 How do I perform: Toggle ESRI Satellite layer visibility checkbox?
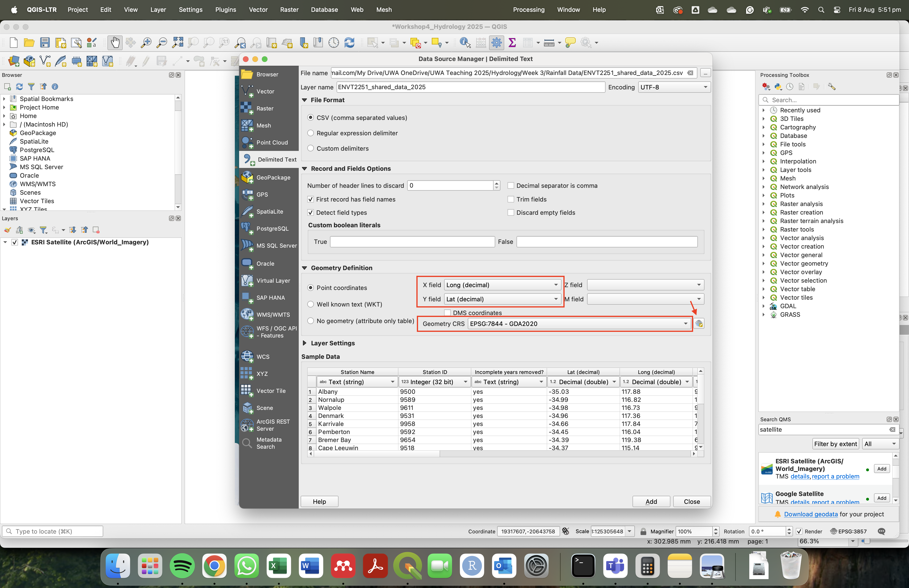pos(14,242)
